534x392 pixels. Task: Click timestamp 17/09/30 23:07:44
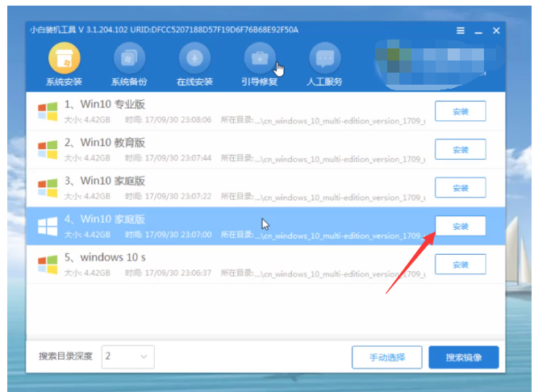pos(178,158)
